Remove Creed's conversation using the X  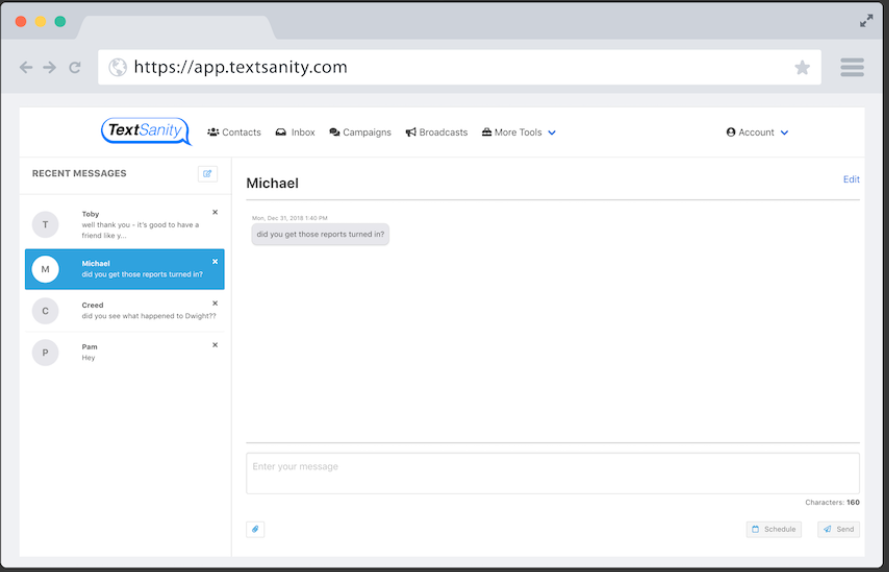point(215,303)
